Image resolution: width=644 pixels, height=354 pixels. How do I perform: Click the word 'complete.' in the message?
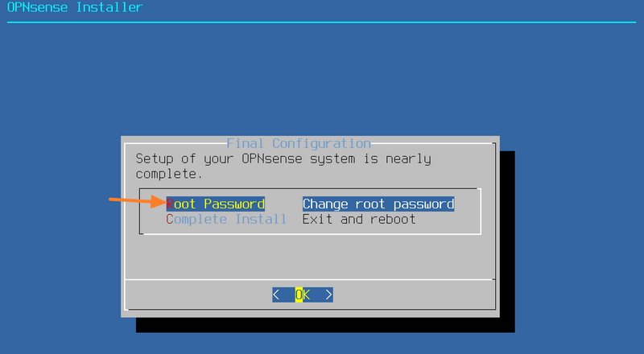click(169, 174)
